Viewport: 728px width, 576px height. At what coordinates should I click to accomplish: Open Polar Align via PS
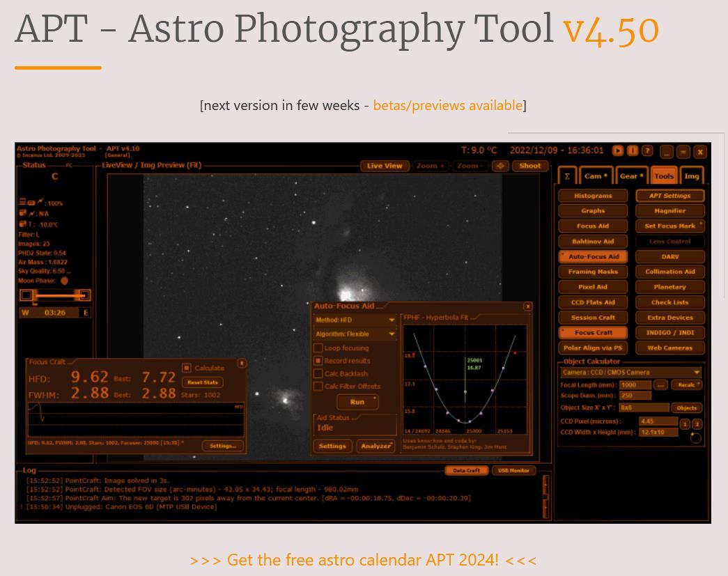click(x=593, y=348)
